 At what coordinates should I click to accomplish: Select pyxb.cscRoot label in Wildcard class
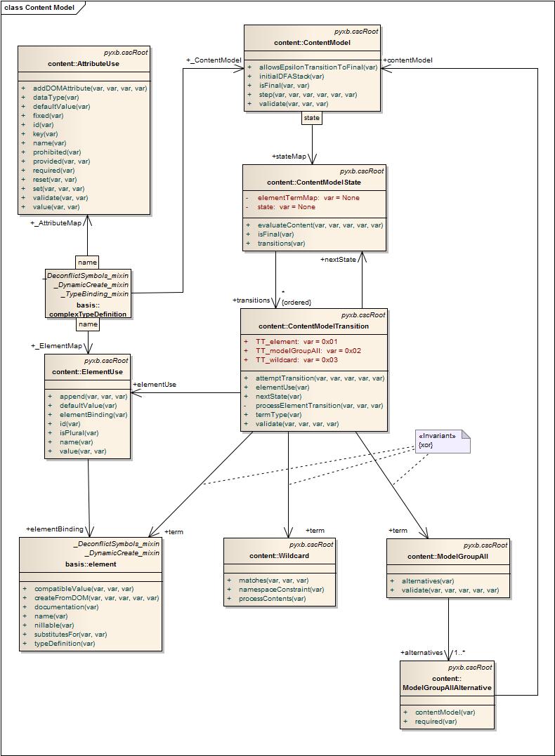click(311, 544)
